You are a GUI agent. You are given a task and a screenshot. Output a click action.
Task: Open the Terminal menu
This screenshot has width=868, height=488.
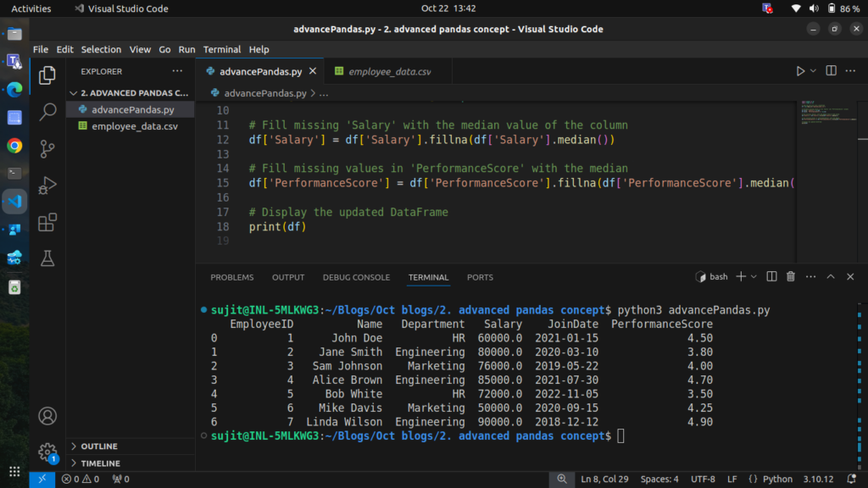[221, 49]
